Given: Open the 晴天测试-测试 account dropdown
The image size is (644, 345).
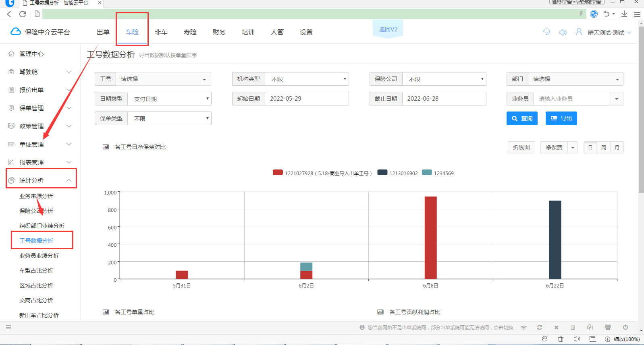Looking at the screenshot, I should pos(609,33).
